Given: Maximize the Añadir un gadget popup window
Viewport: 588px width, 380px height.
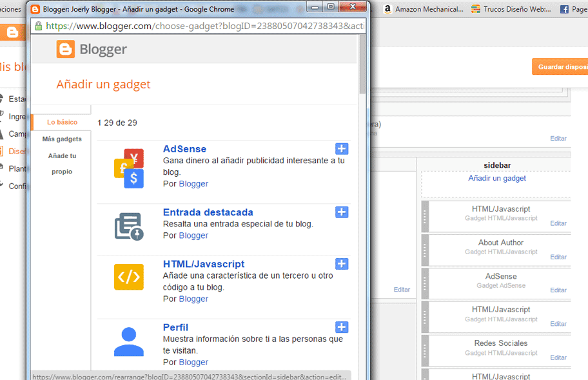Looking at the screenshot, I should 330,6.
